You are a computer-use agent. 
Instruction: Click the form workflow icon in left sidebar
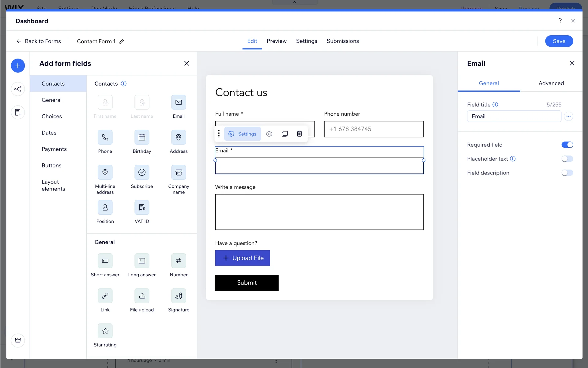click(x=18, y=89)
